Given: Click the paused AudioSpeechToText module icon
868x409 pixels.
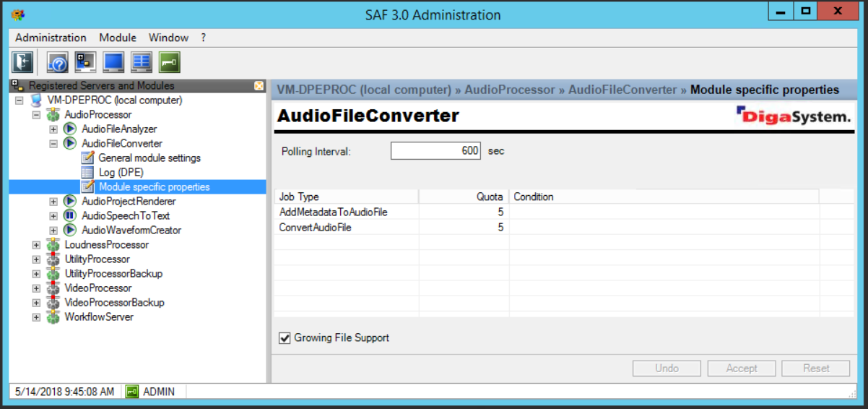Looking at the screenshot, I should (70, 215).
